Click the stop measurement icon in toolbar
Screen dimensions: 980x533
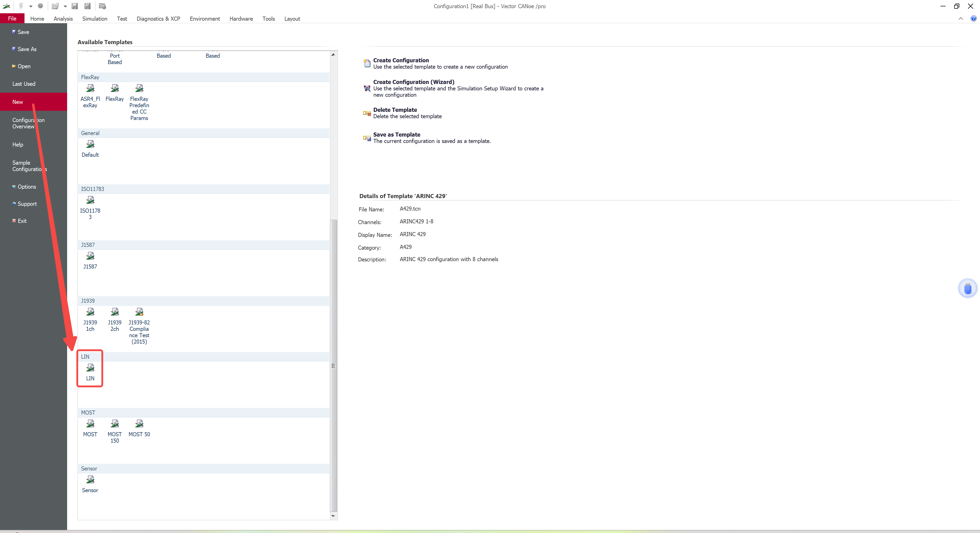[40, 6]
